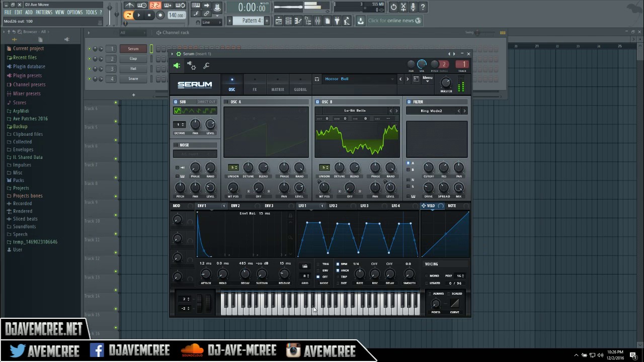Click the Clap channel button
Viewport: 644px width, 362px height.
click(133, 58)
